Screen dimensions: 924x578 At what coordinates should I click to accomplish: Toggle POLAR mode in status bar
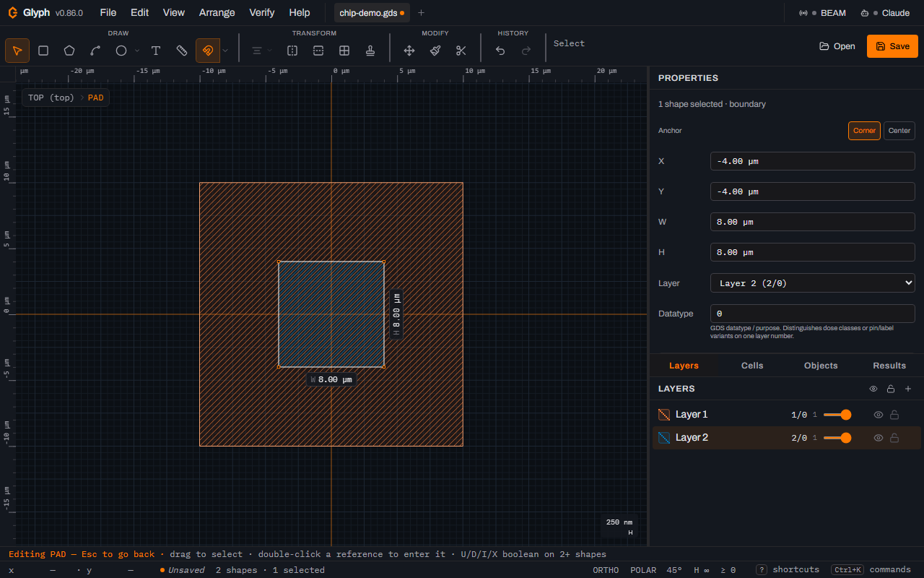643,570
